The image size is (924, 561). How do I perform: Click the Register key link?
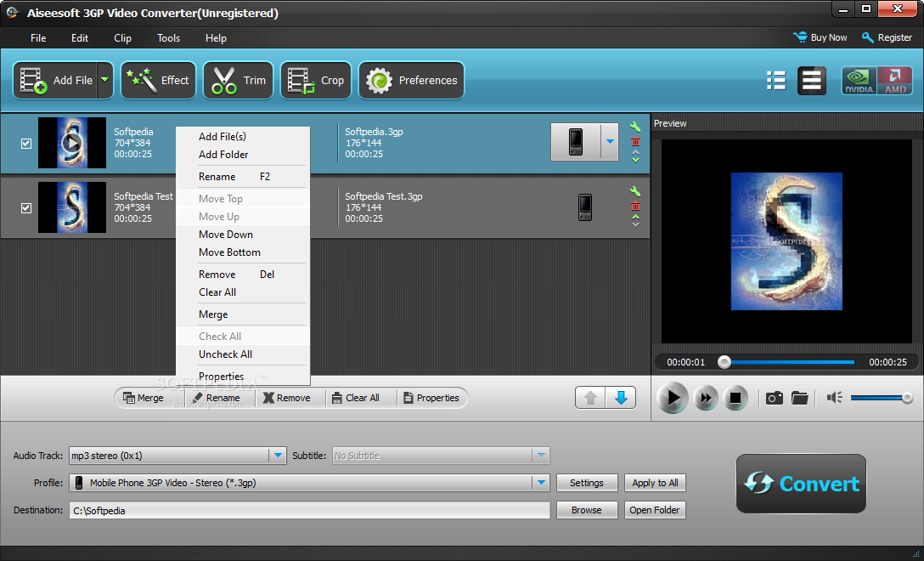click(x=887, y=37)
